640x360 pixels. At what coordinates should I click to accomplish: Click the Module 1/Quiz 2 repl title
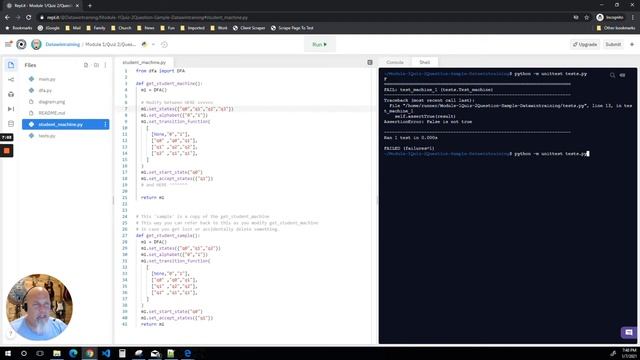pos(111,44)
